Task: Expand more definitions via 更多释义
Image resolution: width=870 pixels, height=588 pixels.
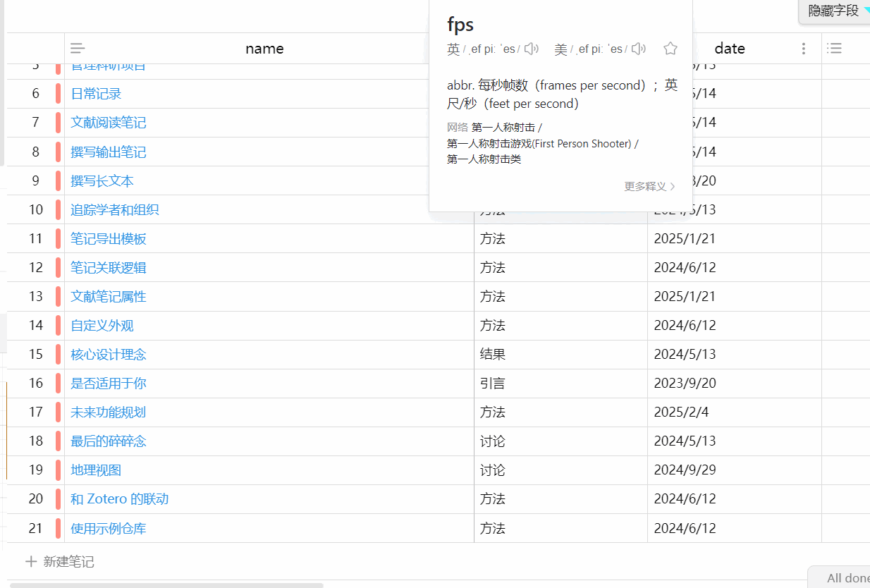Action: 649,187
